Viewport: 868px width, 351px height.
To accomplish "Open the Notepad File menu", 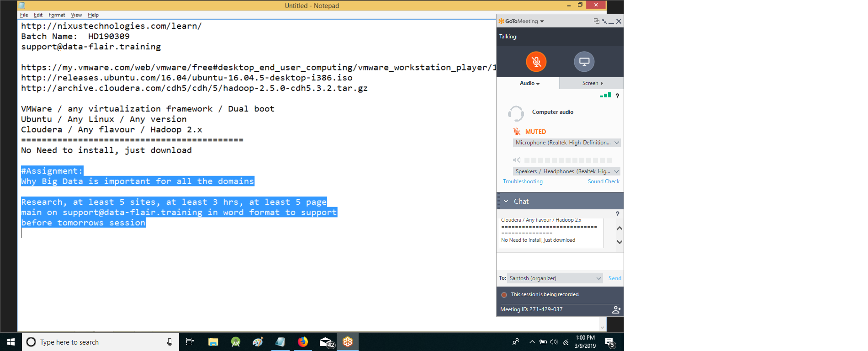I will (x=24, y=15).
